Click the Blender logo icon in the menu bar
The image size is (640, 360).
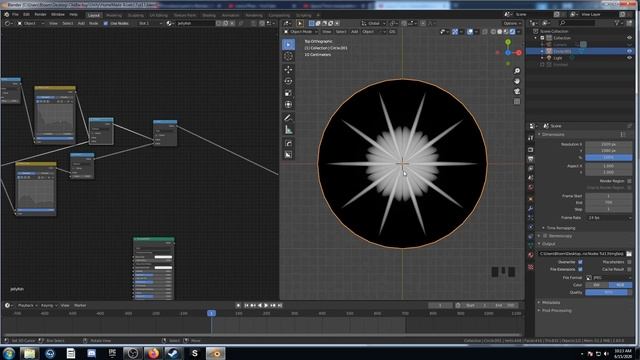coord(7,14)
